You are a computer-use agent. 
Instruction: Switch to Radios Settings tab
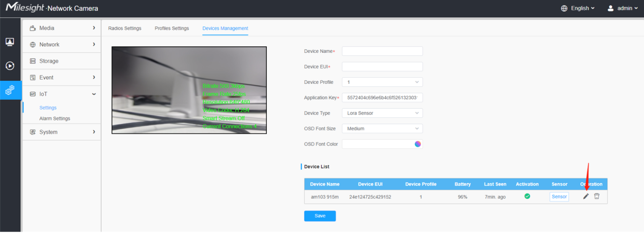125,28
